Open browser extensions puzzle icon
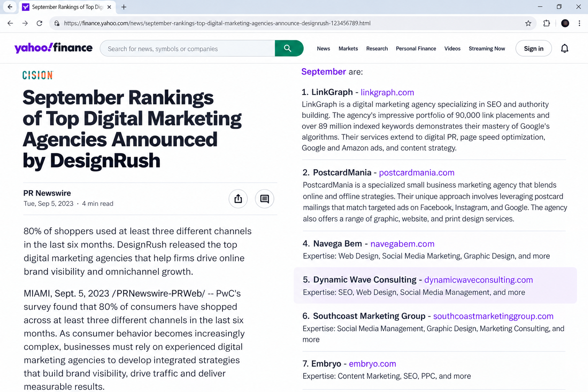The height and width of the screenshot is (392, 588). pos(547,23)
